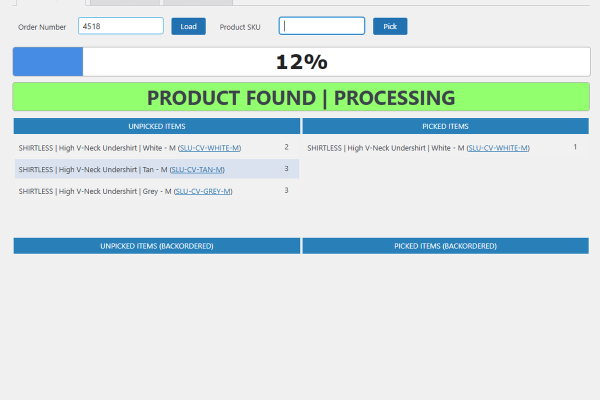Click the Unpicked Items header
The height and width of the screenshot is (400, 600).
tap(157, 126)
